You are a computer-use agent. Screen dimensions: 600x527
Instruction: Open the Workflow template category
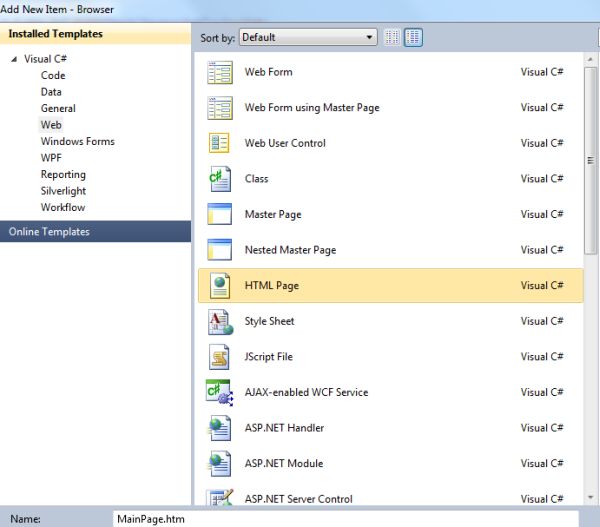(63, 207)
